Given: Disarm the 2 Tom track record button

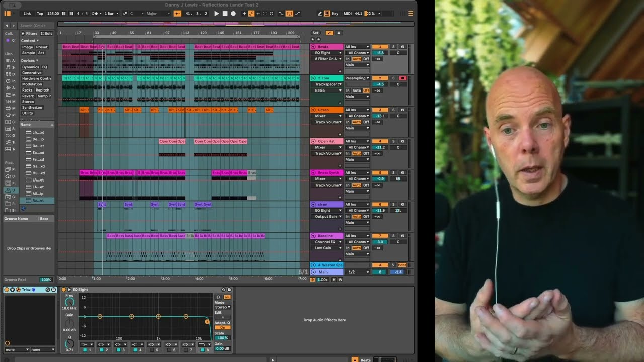Looking at the screenshot, I should coord(403,78).
